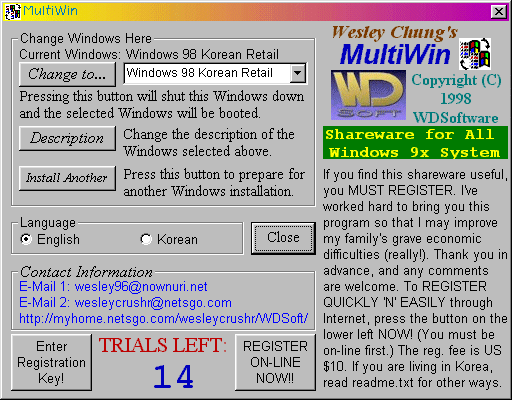512x400 pixels.
Task: Click the WD Soft logo image
Action: click(x=368, y=95)
